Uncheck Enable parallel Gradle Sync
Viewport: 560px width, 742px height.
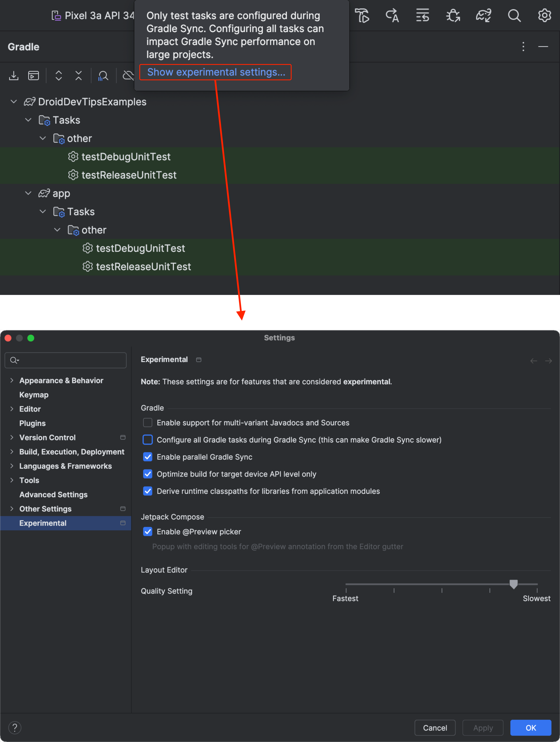pyautogui.click(x=148, y=457)
